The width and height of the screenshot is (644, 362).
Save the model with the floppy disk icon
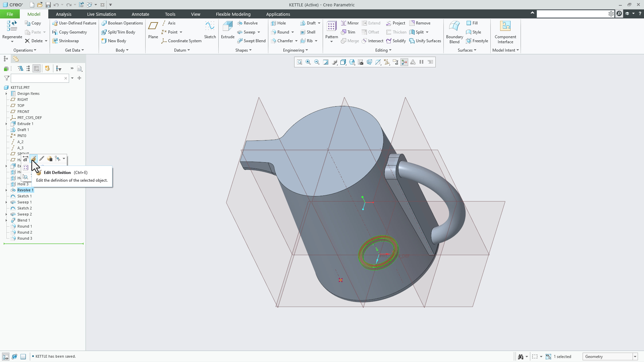(x=48, y=5)
